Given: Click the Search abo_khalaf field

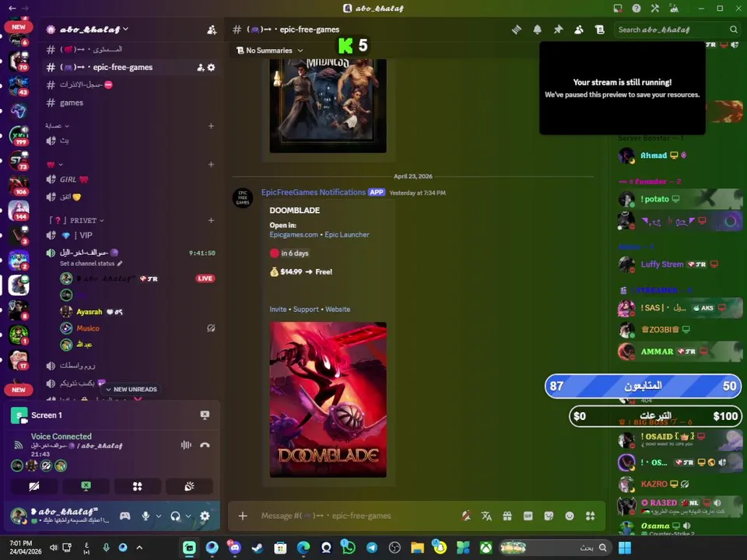Looking at the screenshot, I should (x=677, y=30).
